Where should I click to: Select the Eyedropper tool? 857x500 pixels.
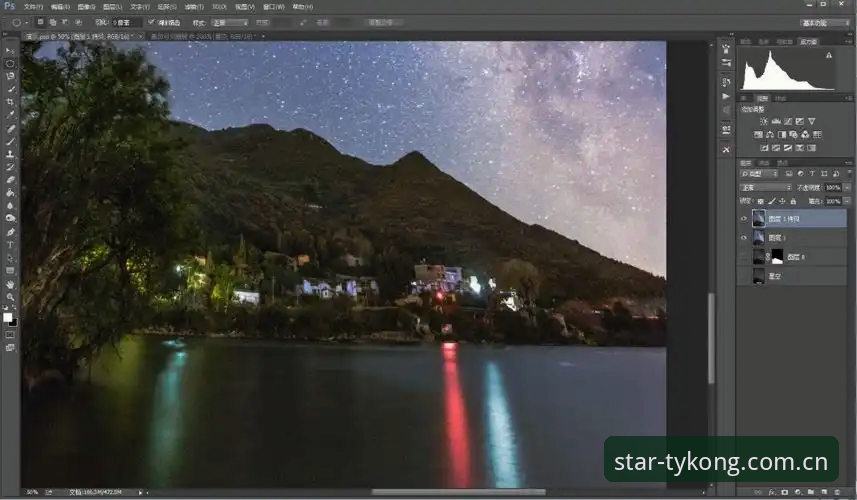coord(10,115)
